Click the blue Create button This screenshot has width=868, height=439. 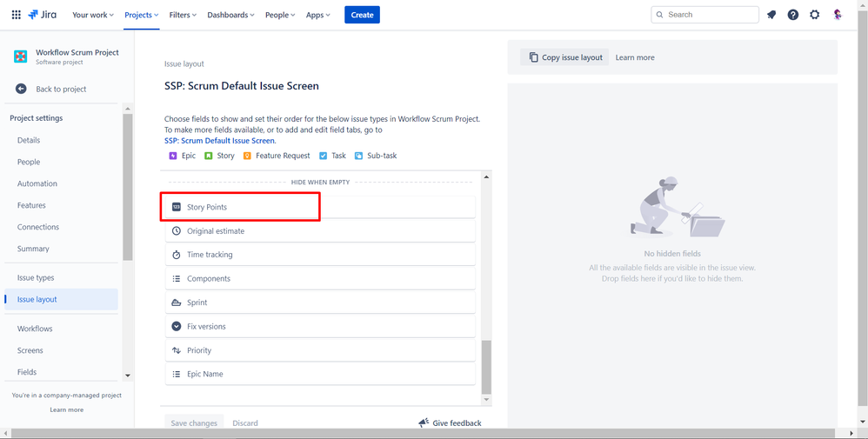coord(362,15)
